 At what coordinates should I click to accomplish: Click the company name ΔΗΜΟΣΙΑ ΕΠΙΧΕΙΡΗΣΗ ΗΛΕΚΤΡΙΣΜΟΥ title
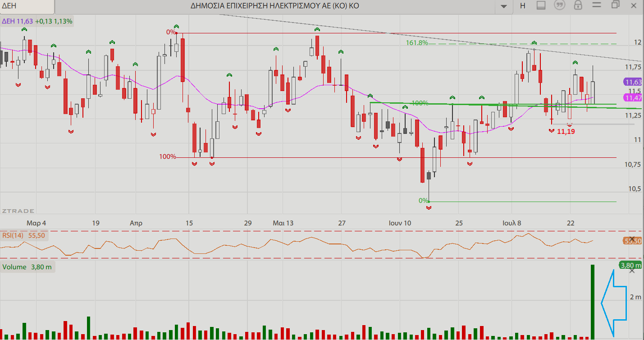click(x=275, y=6)
